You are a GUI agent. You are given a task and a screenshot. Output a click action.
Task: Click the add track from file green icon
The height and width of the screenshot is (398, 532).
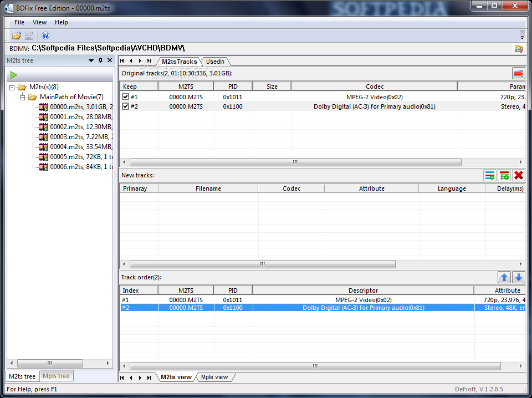pos(504,175)
